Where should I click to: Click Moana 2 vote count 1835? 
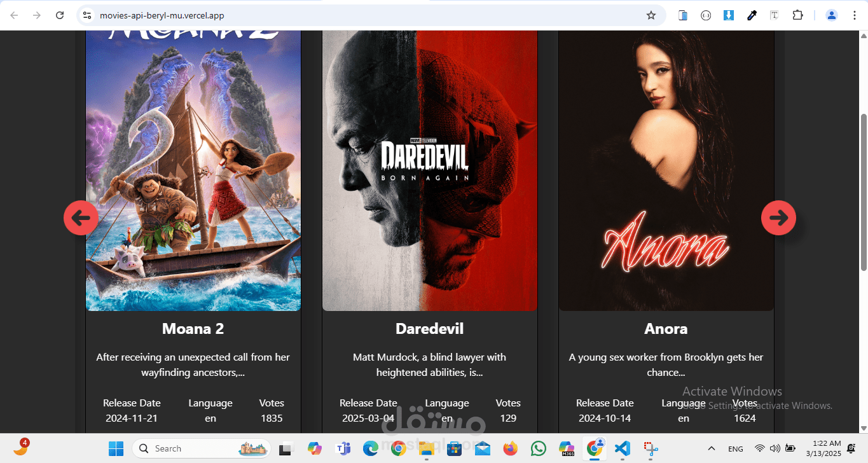(x=272, y=418)
